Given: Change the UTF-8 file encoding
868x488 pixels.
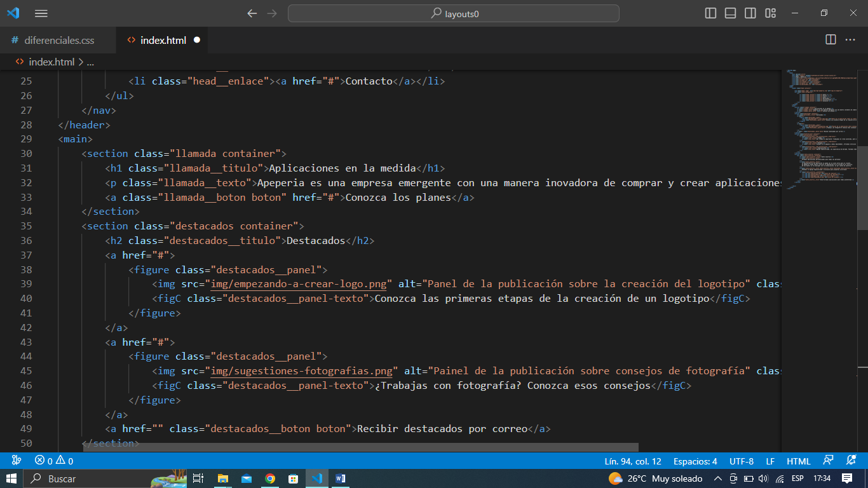Looking at the screenshot, I should click(742, 461).
